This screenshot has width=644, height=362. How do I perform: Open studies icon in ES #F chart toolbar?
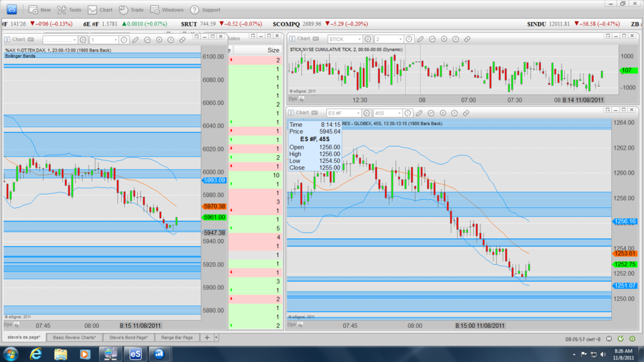click(431, 113)
